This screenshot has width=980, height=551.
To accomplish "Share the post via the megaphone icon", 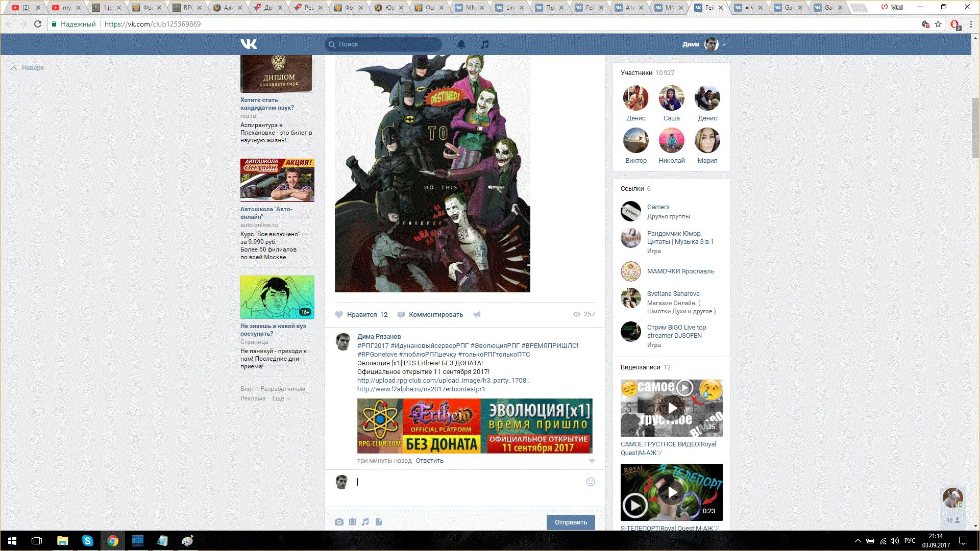I will (x=477, y=315).
